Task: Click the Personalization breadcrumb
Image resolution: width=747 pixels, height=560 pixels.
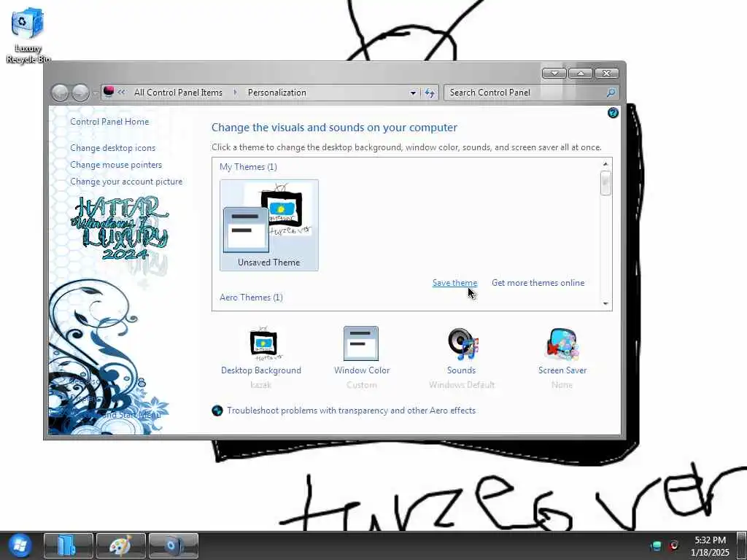Action: point(276,93)
